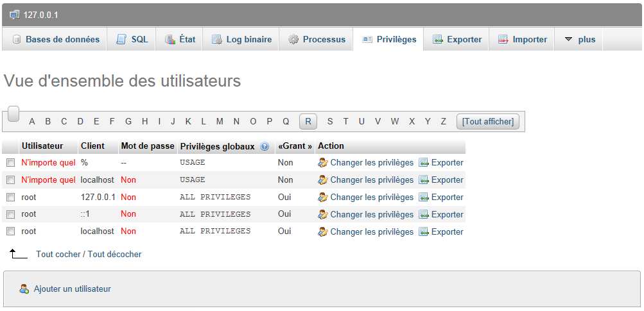
Task: Expand the 'plus' dropdown menu
Action: pyautogui.click(x=579, y=40)
